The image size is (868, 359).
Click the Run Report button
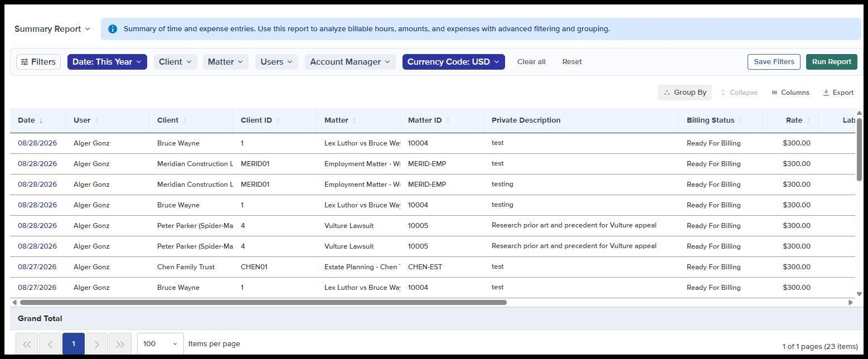[x=831, y=62]
